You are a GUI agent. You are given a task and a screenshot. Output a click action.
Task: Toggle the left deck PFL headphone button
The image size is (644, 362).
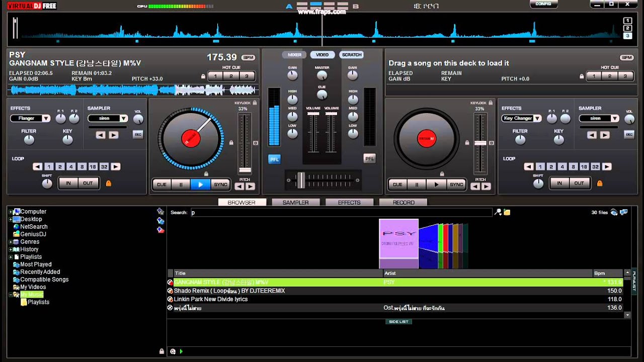[x=274, y=159]
